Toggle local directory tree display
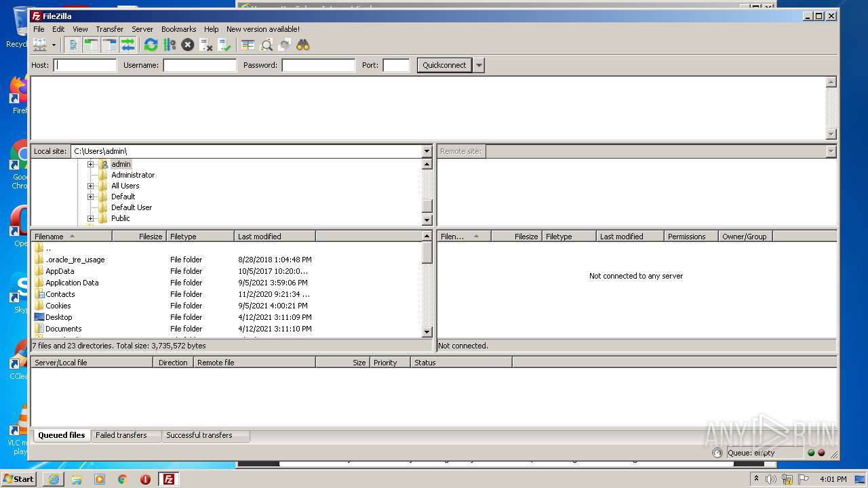 click(x=91, y=45)
